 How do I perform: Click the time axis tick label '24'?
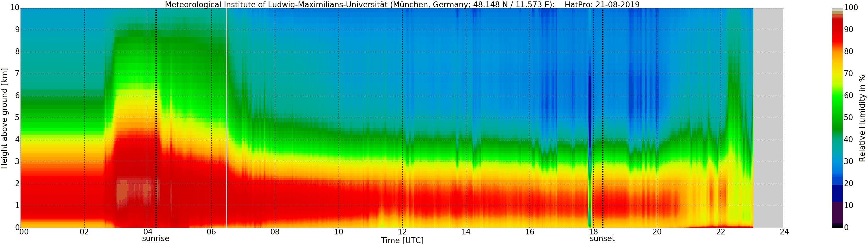784,232
